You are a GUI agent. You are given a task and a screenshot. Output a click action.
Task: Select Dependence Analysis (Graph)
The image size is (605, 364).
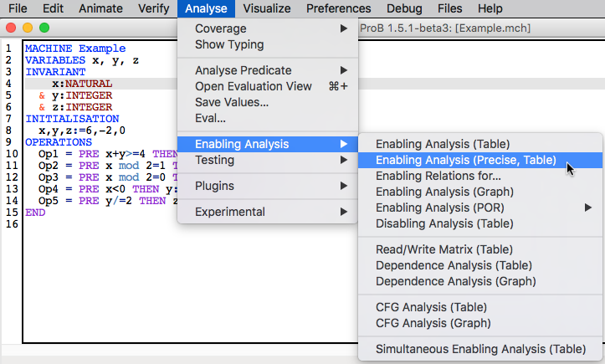[456, 281]
